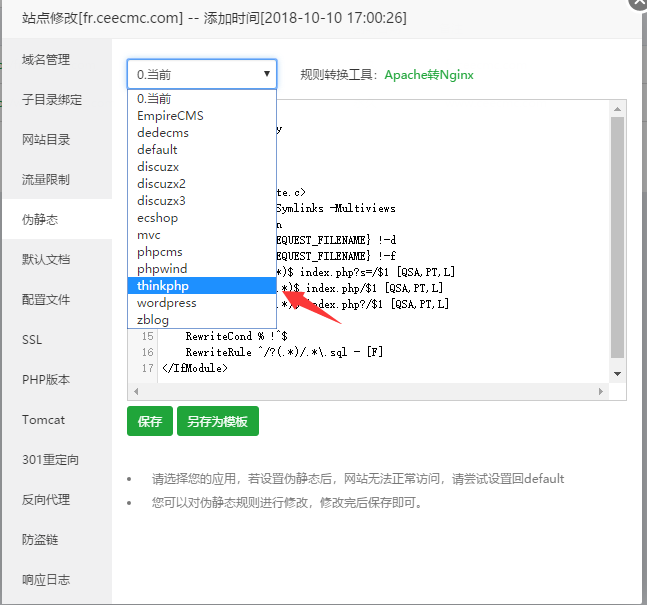Open the 301重定向 settings tab
Viewport: 647px width, 605px height.
tap(50, 460)
